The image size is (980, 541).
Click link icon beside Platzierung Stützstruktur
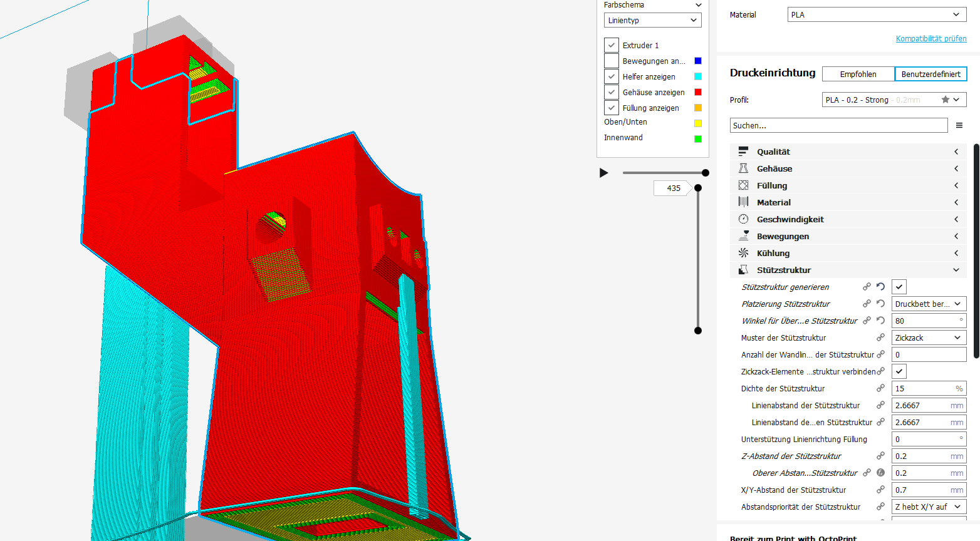[867, 304]
